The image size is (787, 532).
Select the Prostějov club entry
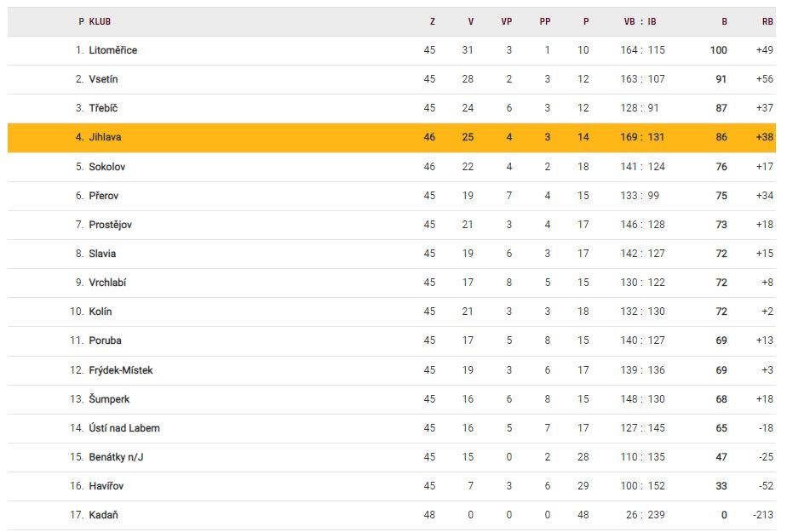click(110, 225)
